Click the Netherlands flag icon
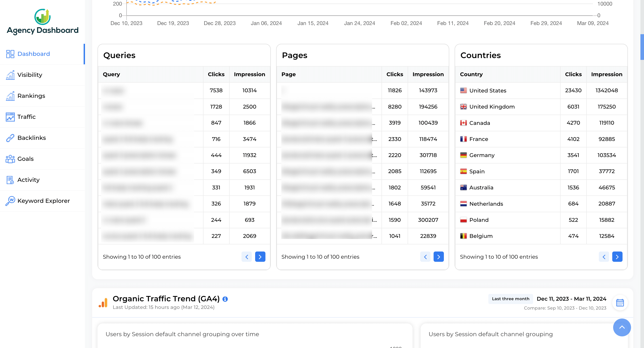Screen dimensions: 644x348 point(464,204)
